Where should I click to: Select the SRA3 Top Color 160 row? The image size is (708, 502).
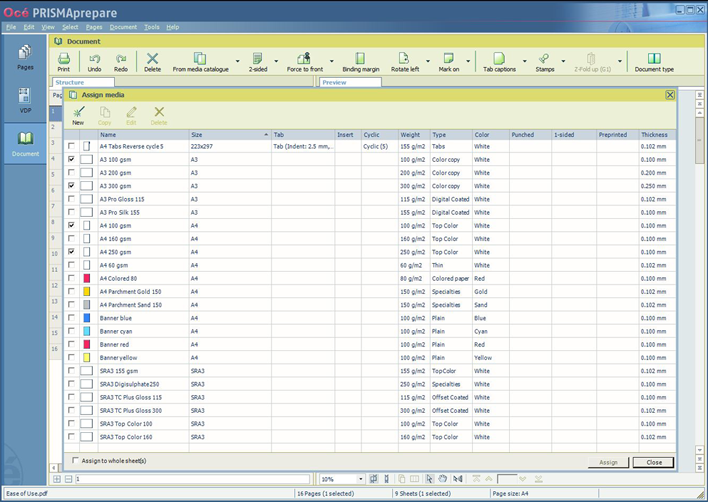(x=370, y=437)
